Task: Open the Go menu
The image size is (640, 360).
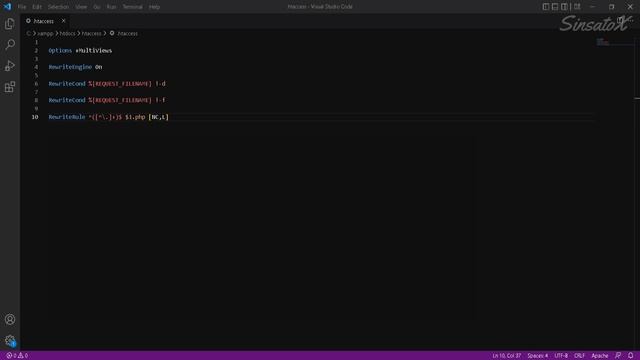Action: [97, 7]
